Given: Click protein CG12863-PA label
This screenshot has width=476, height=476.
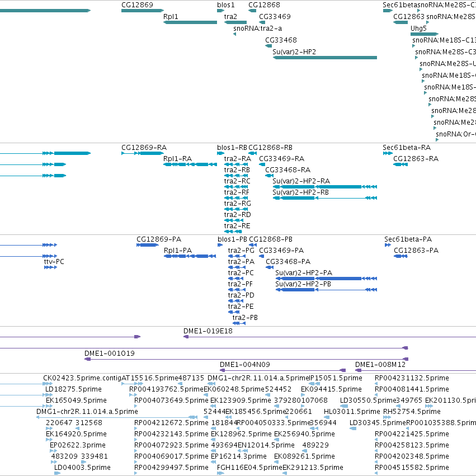Looking at the screenshot, I should [x=416, y=251].
